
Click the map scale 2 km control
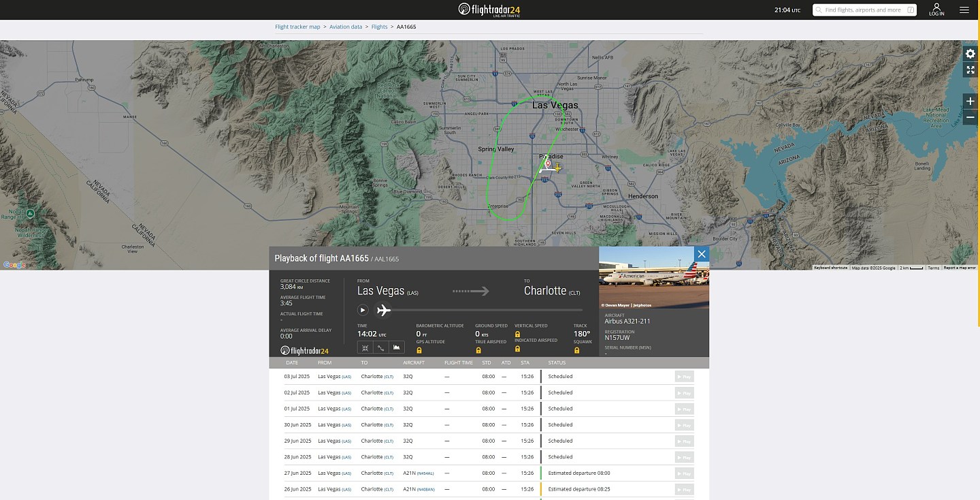911,268
